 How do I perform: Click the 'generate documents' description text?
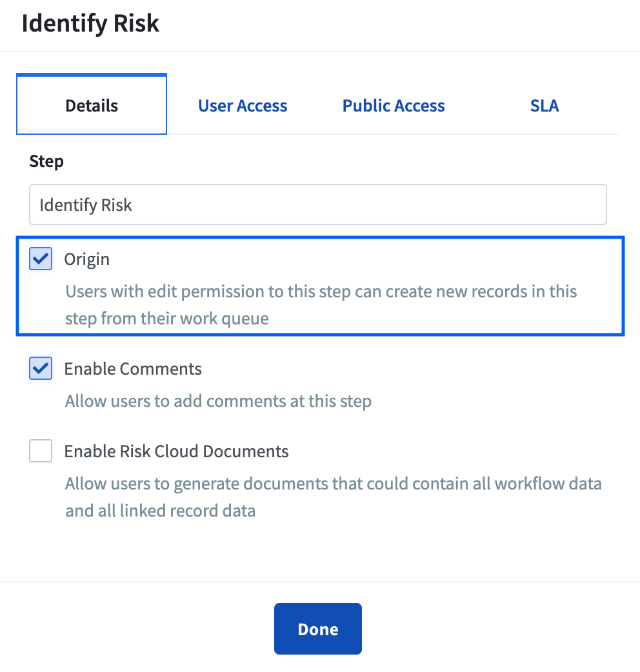coord(334,497)
